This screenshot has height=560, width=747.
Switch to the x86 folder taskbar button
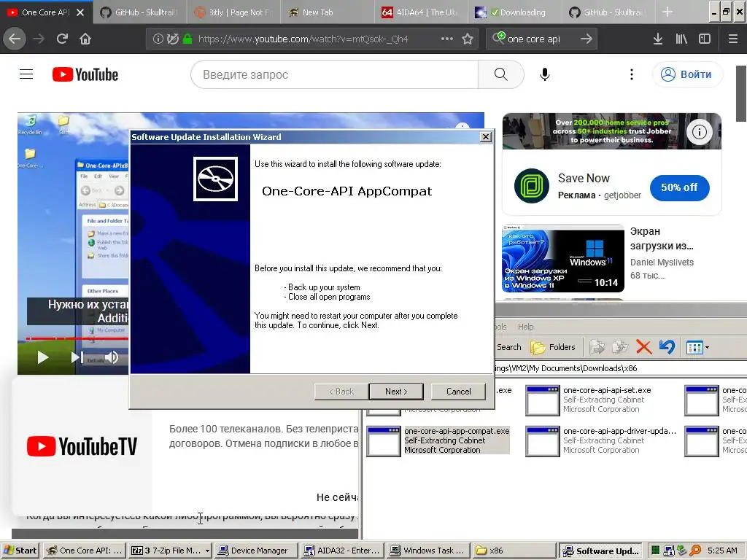514,551
